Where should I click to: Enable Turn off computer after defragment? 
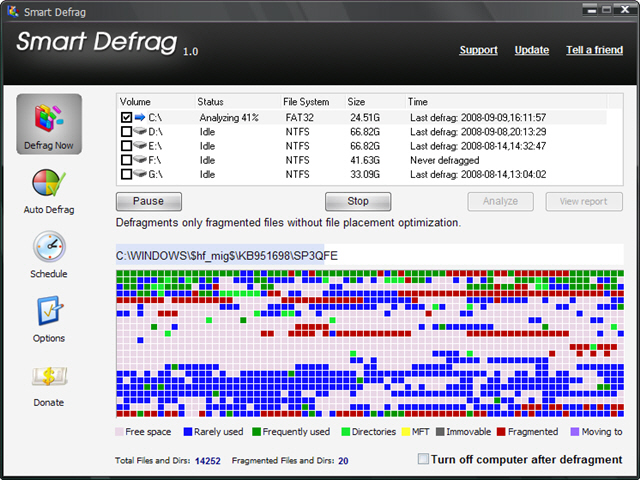tap(423, 459)
